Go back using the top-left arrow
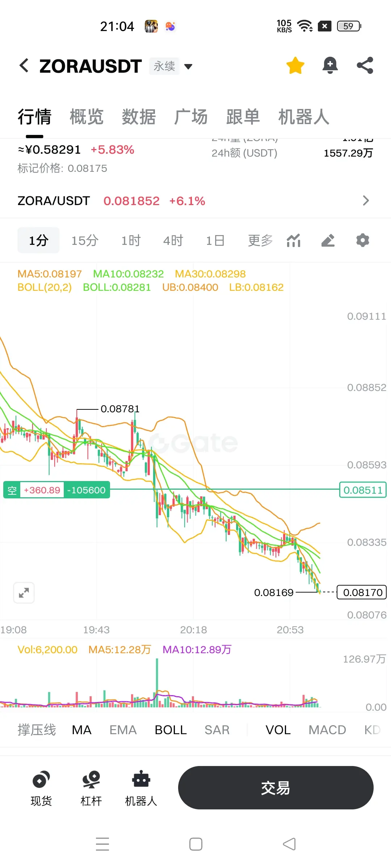This screenshot has height=868, width=391. (x=24, y=65)
